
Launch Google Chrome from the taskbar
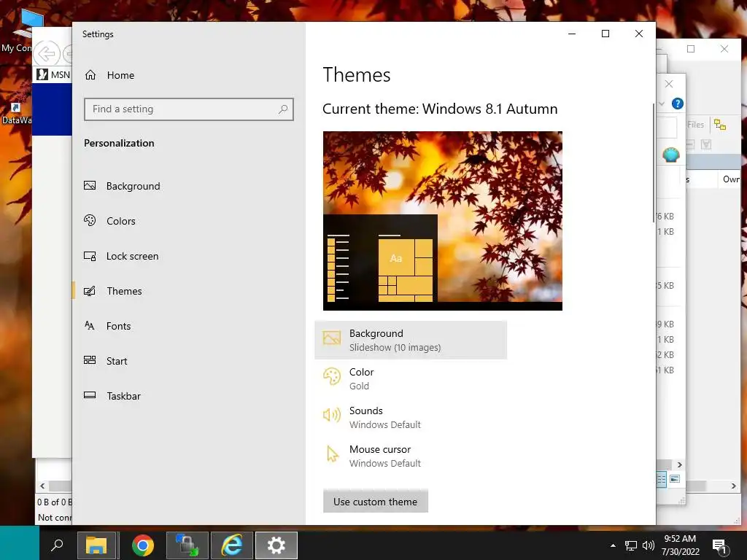coord(143,545)
